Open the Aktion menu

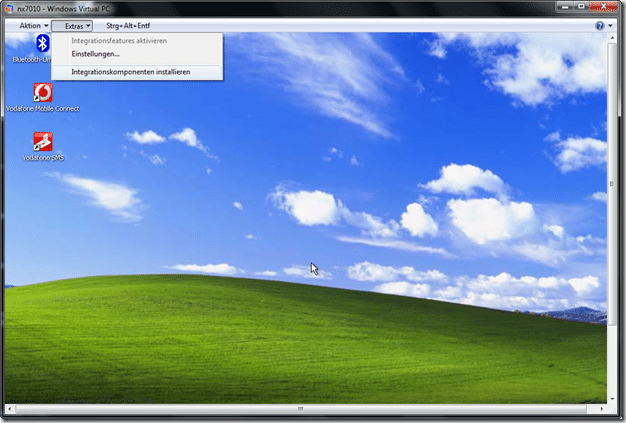(x=34, y=26)
